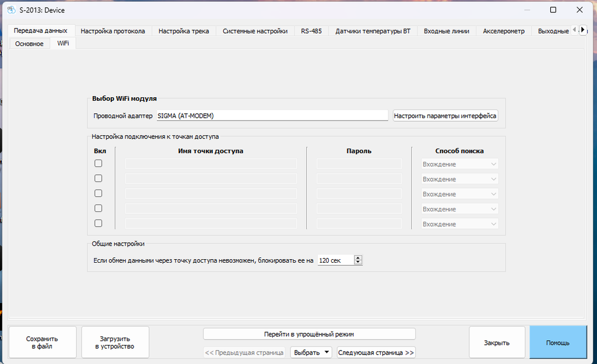Click the third access point name field

[x=211, y=193]
